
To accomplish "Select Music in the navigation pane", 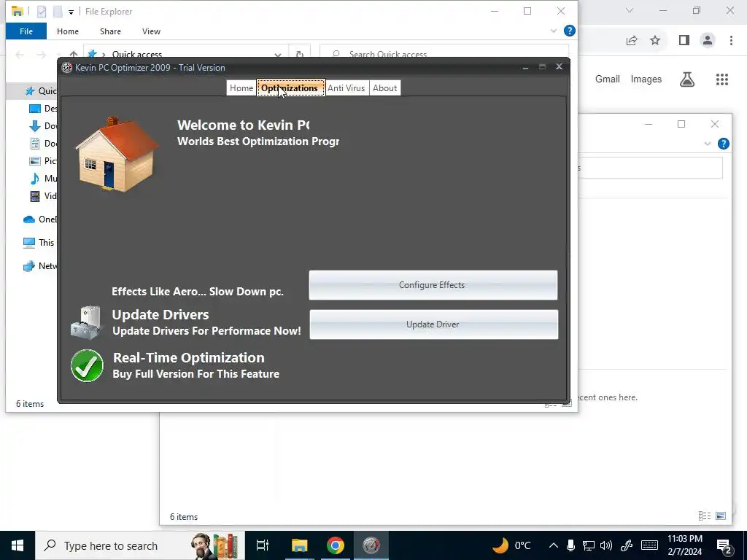I will click(x=43, y=179).
